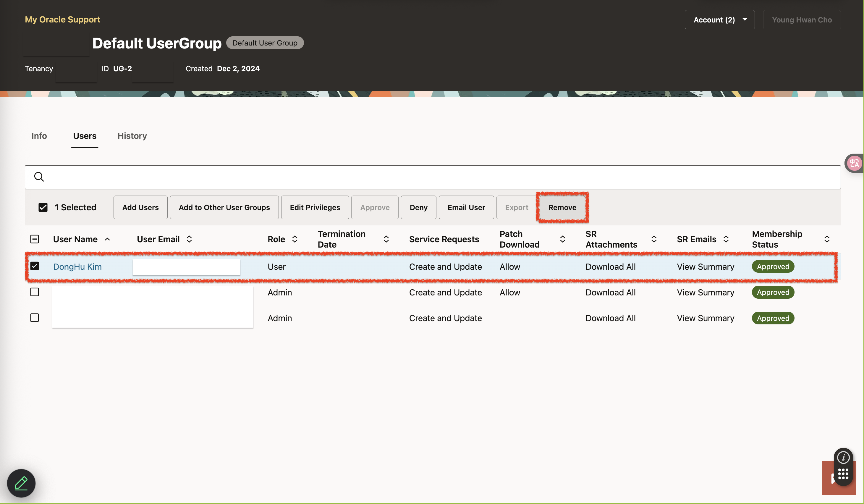
Task: Open the translate extension icon
Action: pyautogui.click(x=855, y=163)
